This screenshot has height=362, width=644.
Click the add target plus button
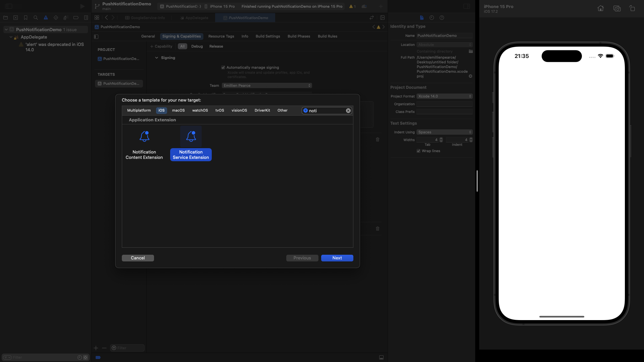tap(96, 348)
